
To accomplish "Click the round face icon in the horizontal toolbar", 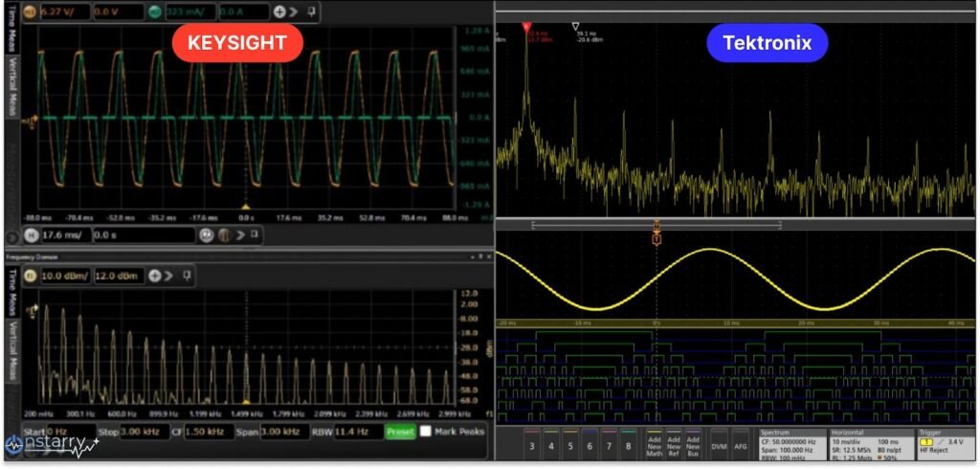I will [x=207, y=235].
